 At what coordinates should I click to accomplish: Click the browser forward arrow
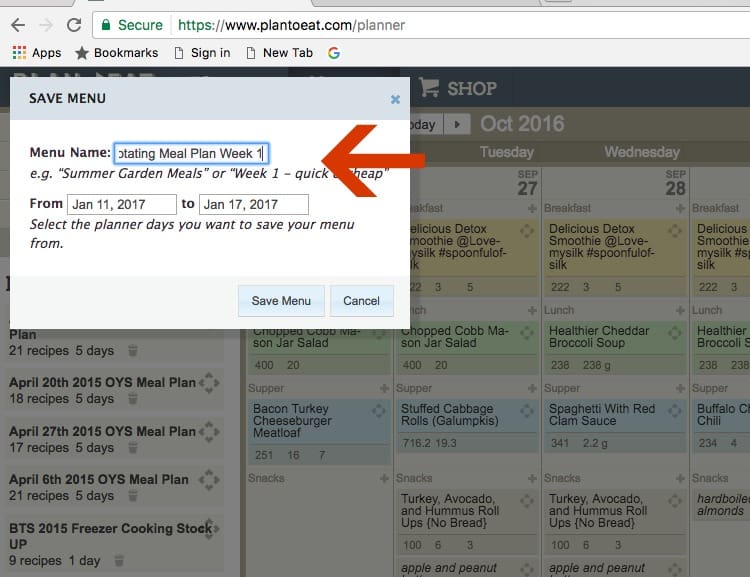click(46, 25)
